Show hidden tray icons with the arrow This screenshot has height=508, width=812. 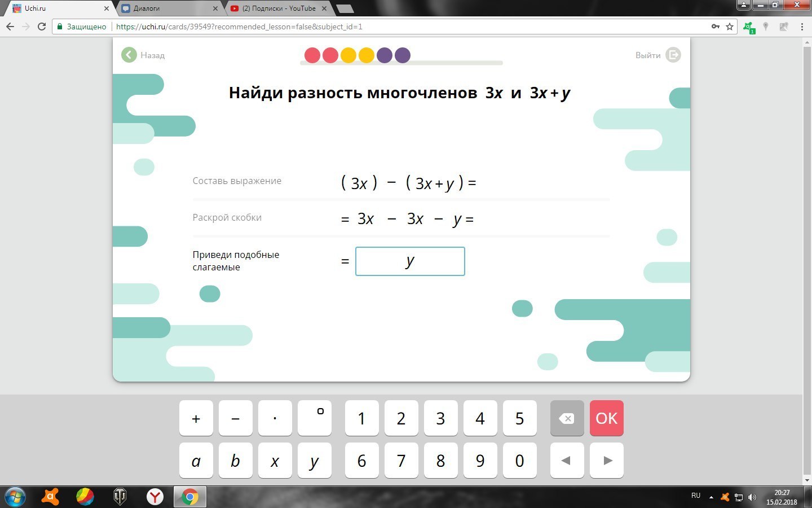click(711, 497)
